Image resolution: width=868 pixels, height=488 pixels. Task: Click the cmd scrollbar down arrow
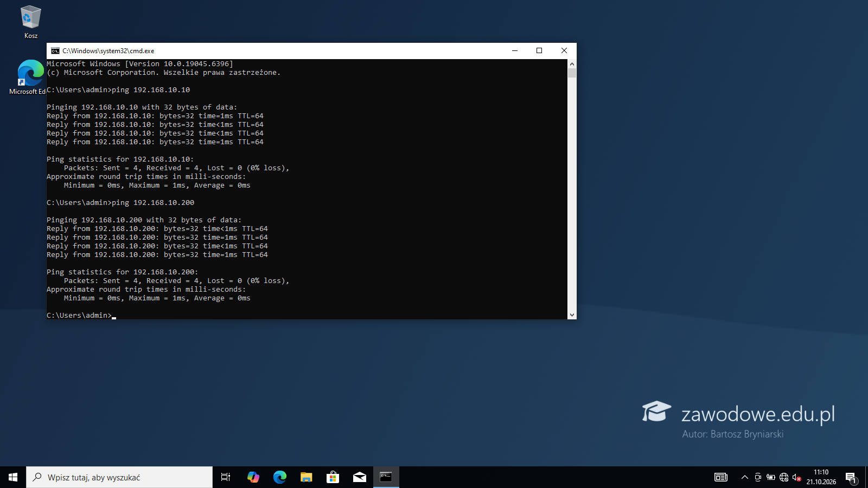click(x=572, y=315)
